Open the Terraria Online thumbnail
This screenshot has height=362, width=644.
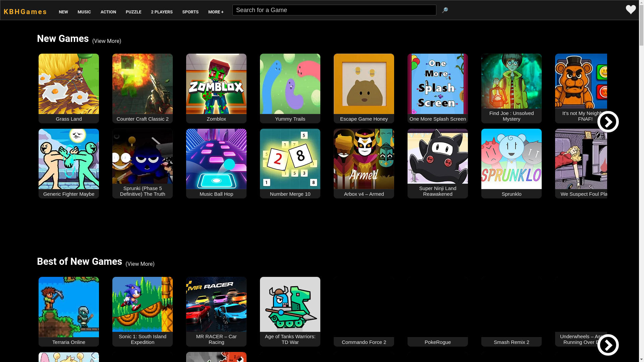69,307
